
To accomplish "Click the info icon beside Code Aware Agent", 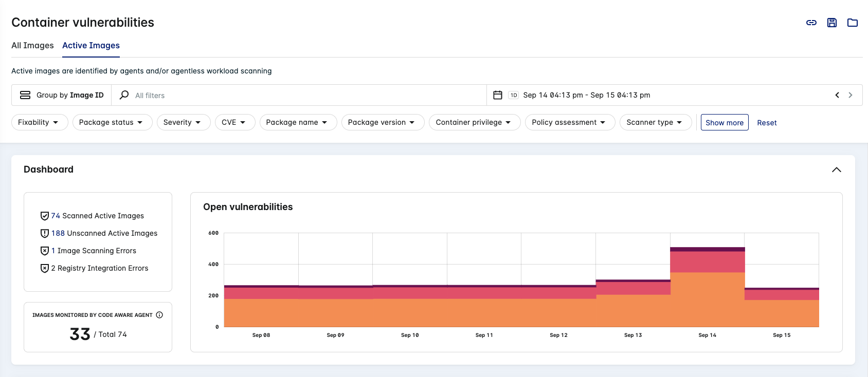I will point(159,315).
